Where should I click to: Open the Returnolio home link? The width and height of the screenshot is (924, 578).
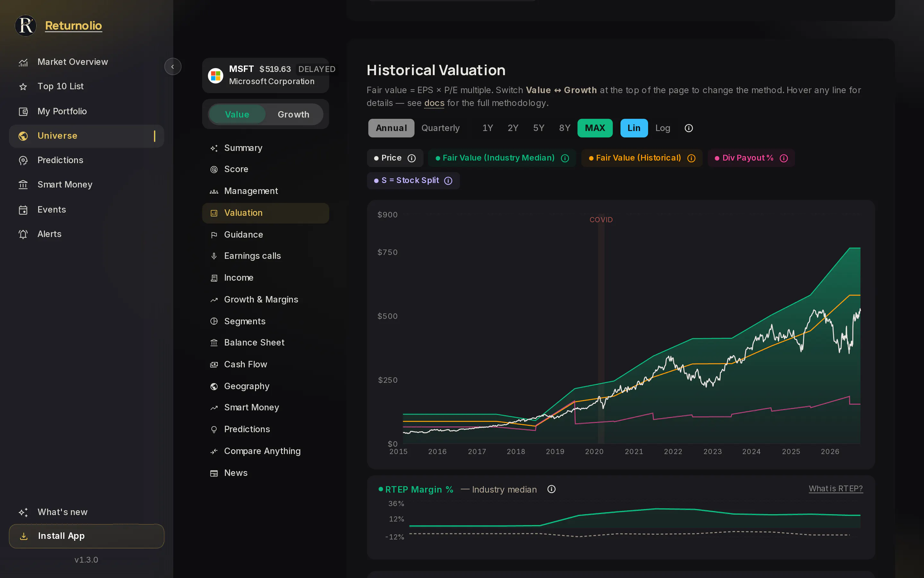73,26
